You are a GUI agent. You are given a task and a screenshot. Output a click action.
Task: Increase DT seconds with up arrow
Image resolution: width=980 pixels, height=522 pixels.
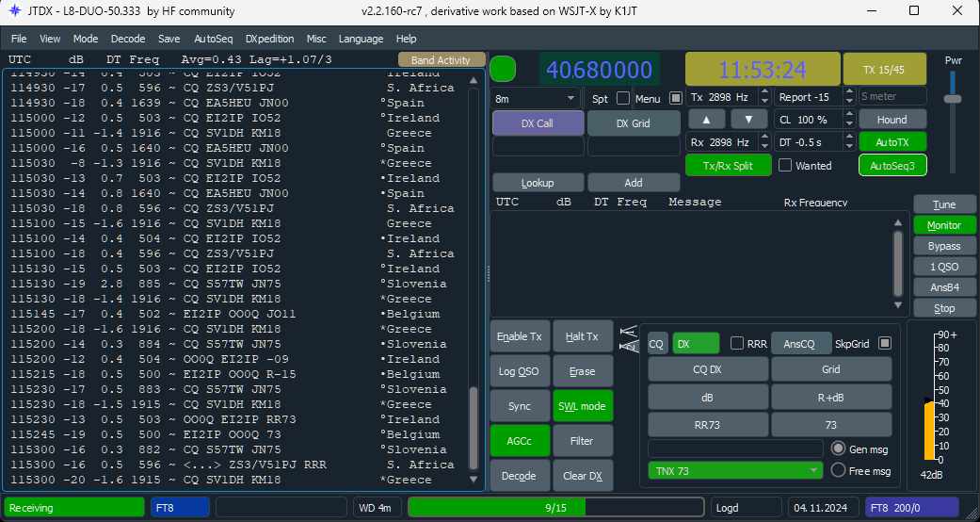click(x=849, y=138)
